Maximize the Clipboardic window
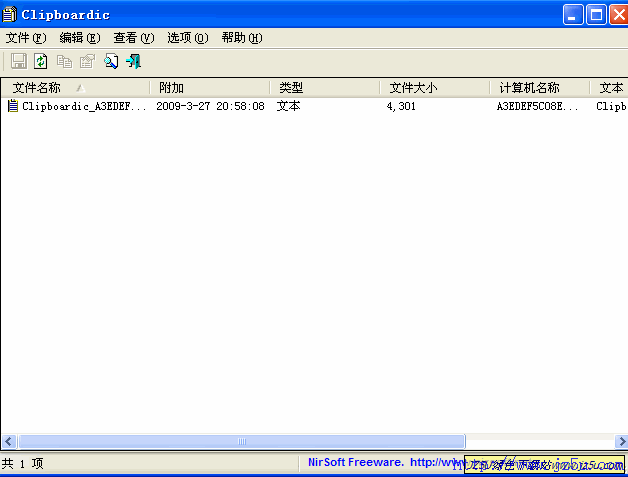 (x=596, y=15)
